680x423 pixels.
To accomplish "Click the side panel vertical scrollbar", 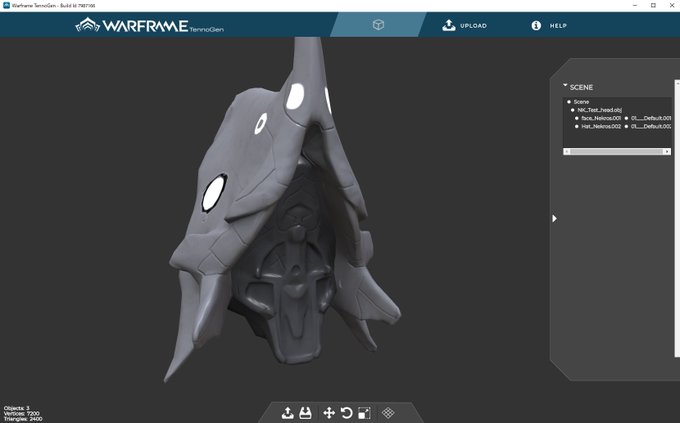I will [677, 218].
